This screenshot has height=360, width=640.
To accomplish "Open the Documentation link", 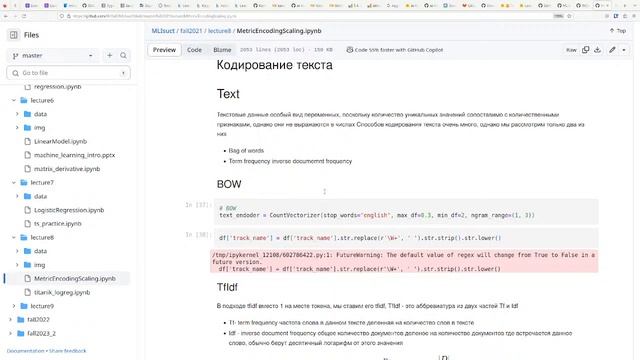I will (x=25, y=351).
